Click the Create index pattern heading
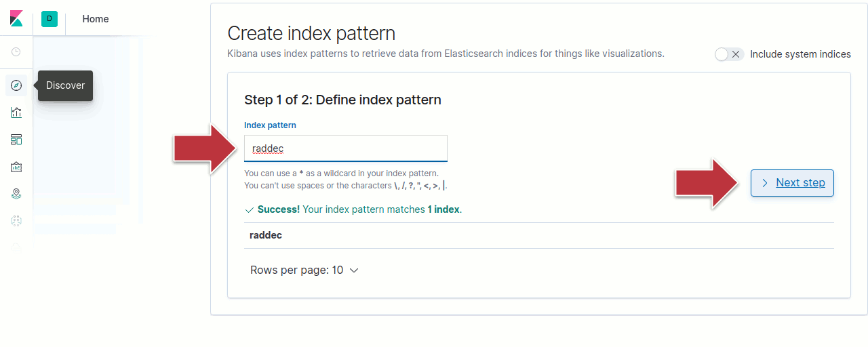The image size is (868, 347). [311, 33]
